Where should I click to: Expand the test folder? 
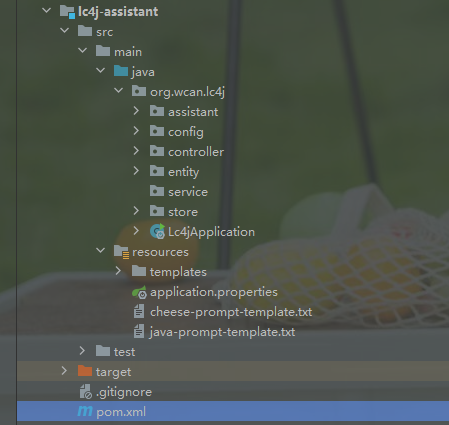(82, 351)
